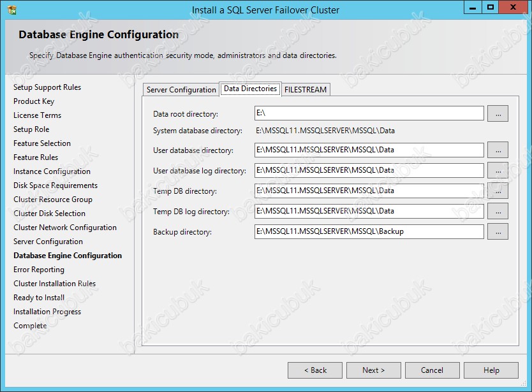Viewport: 532px width, 392px height.
Task: Click the Data root directory field
Action: [369, 113]
